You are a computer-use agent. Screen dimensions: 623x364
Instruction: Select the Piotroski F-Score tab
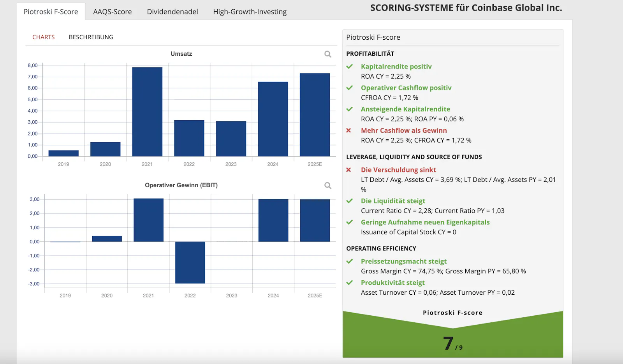point(51,12)
